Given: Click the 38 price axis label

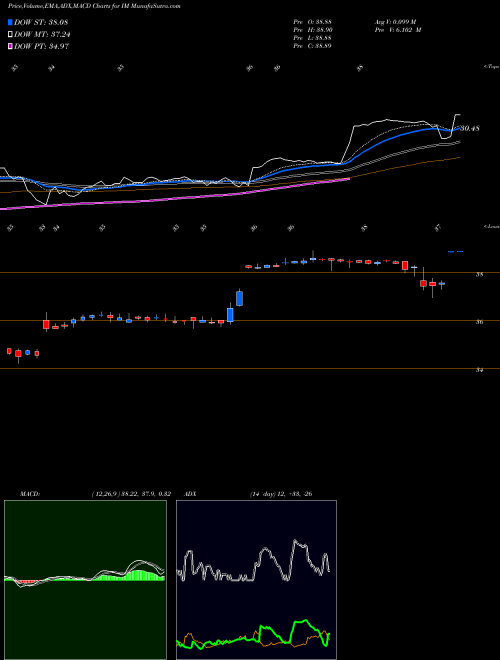Looking at the screenshot, I should tap(479, 274).
